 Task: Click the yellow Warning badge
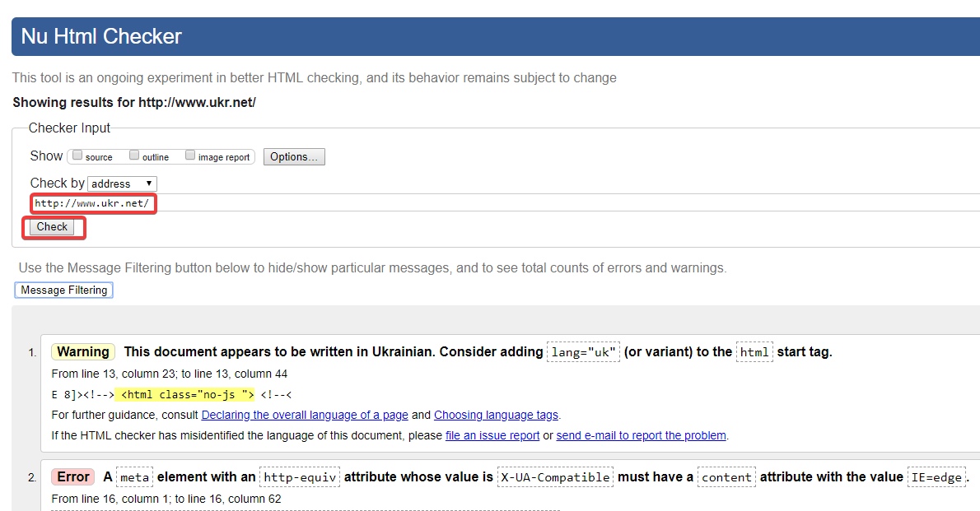[83, 352]
